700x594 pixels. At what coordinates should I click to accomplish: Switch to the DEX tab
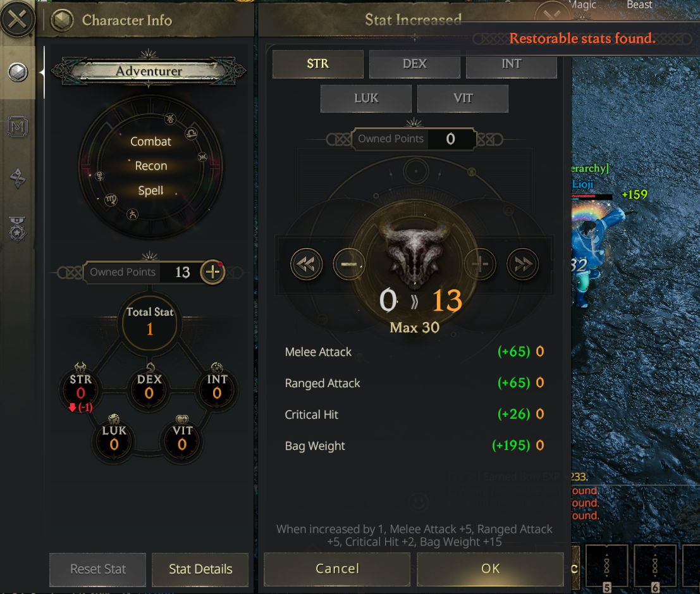[415, 64]
